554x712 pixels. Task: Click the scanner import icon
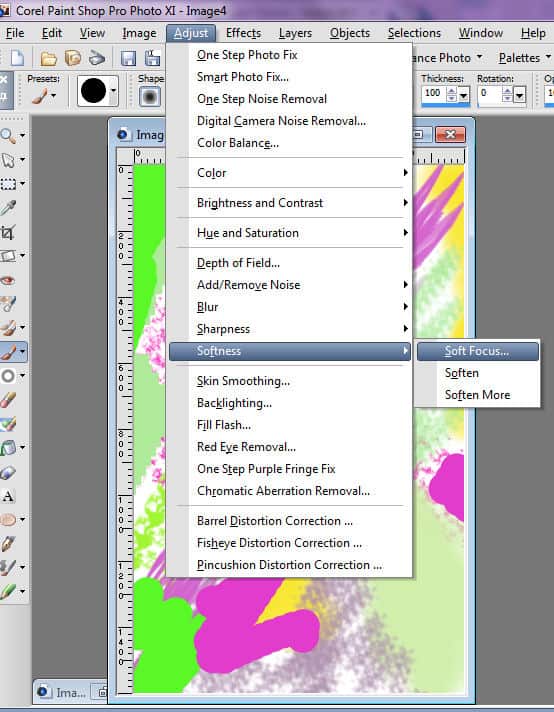97,58
